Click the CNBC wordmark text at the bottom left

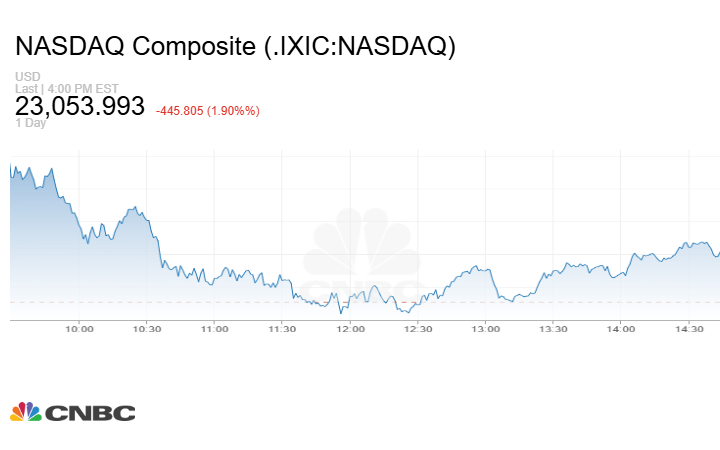[88, 412]
